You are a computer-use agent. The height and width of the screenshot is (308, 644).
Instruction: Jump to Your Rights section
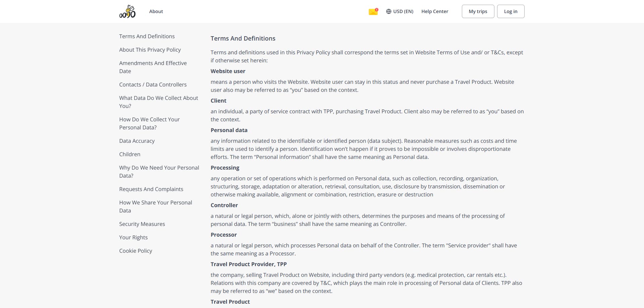133,237
